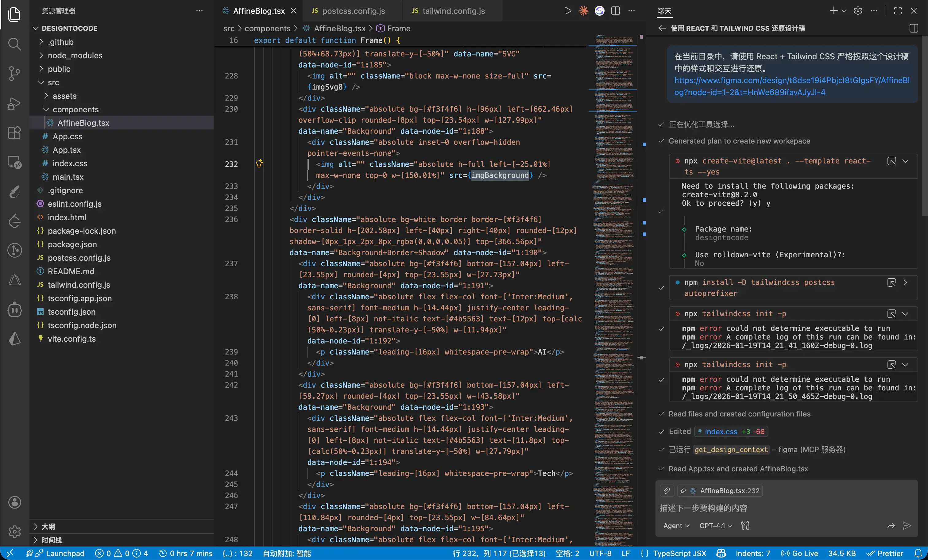Click the Run code play button
928x560 pixels.
click(568, 11)
